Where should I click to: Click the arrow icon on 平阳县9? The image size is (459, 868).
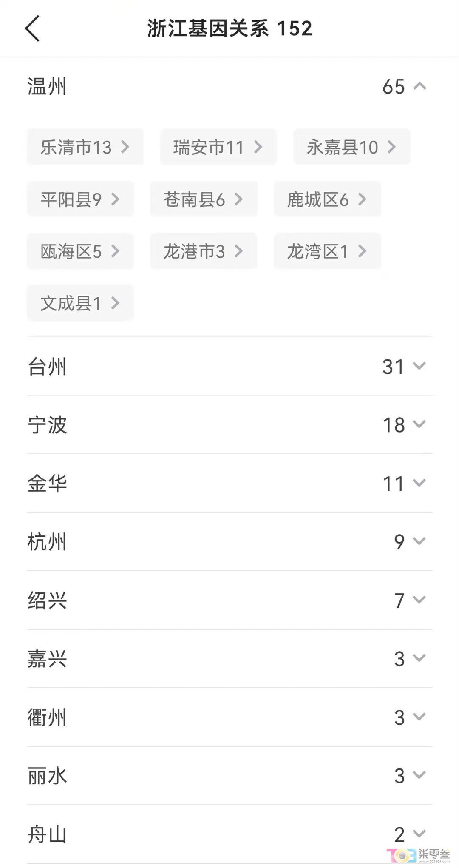click(x=115, y=199)
